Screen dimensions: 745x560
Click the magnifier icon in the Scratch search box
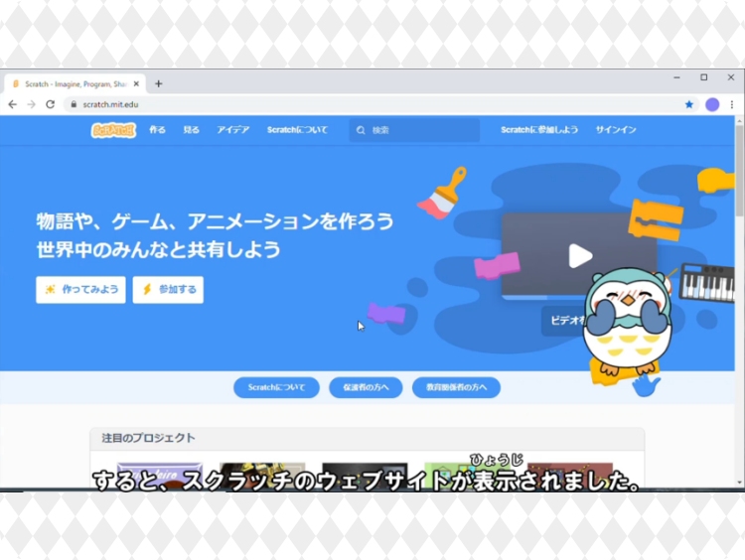[x=361, y=130]
